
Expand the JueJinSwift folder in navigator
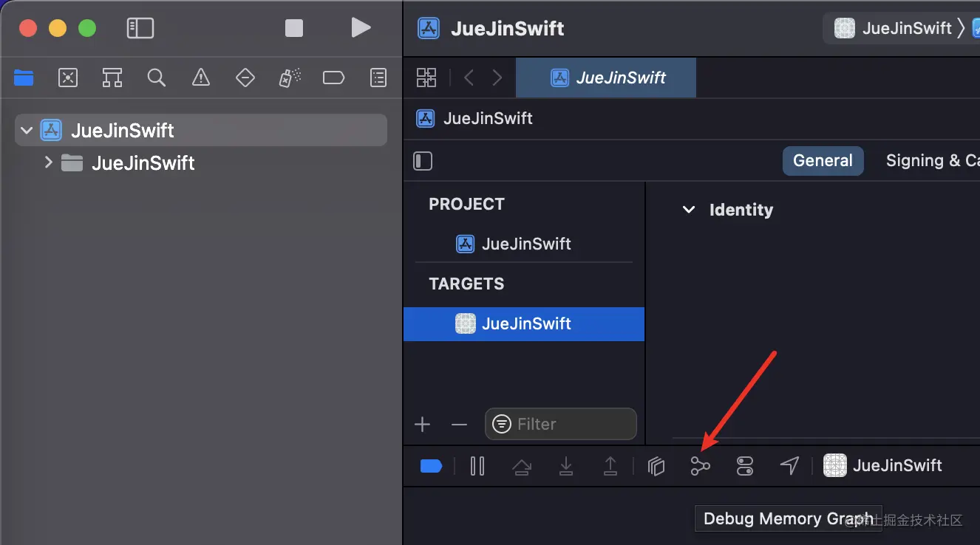(49, 162)
